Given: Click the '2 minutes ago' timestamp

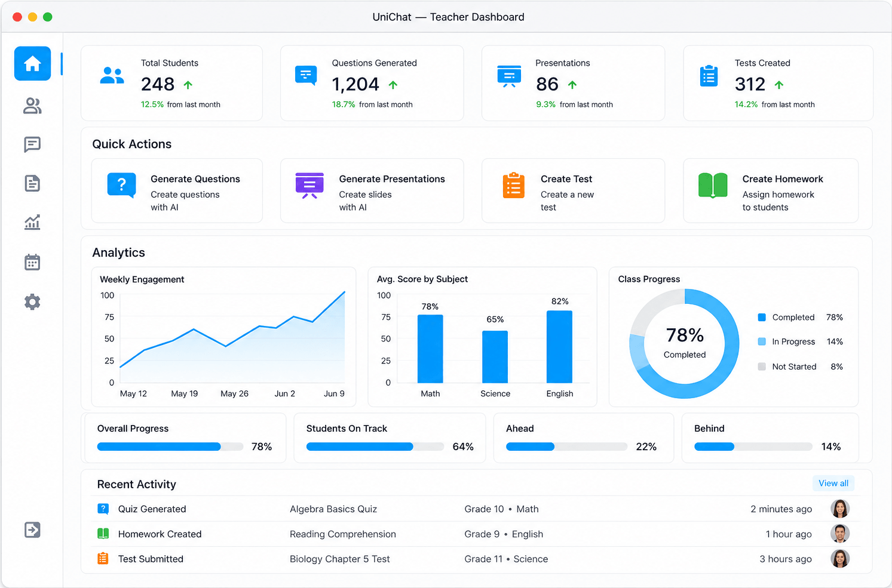Looking at the screenshot, I should pyautogui.click(x=781, y=509).
